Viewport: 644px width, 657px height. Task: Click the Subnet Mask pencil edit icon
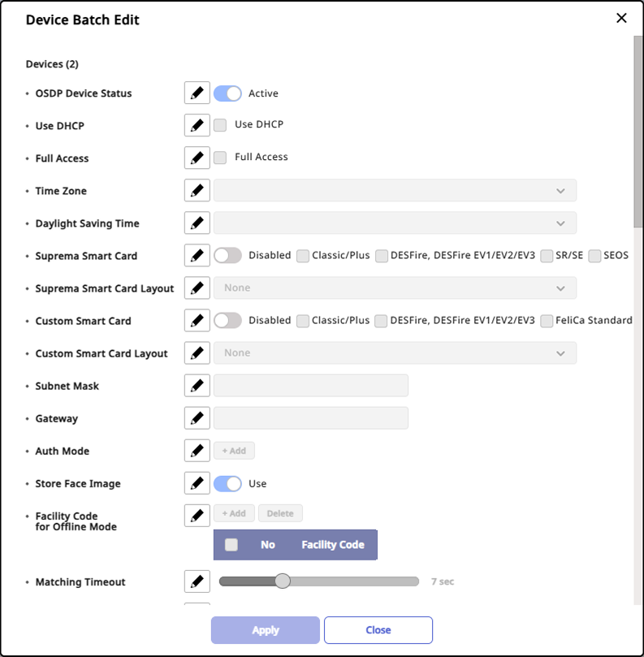click(x=197, y=386)
